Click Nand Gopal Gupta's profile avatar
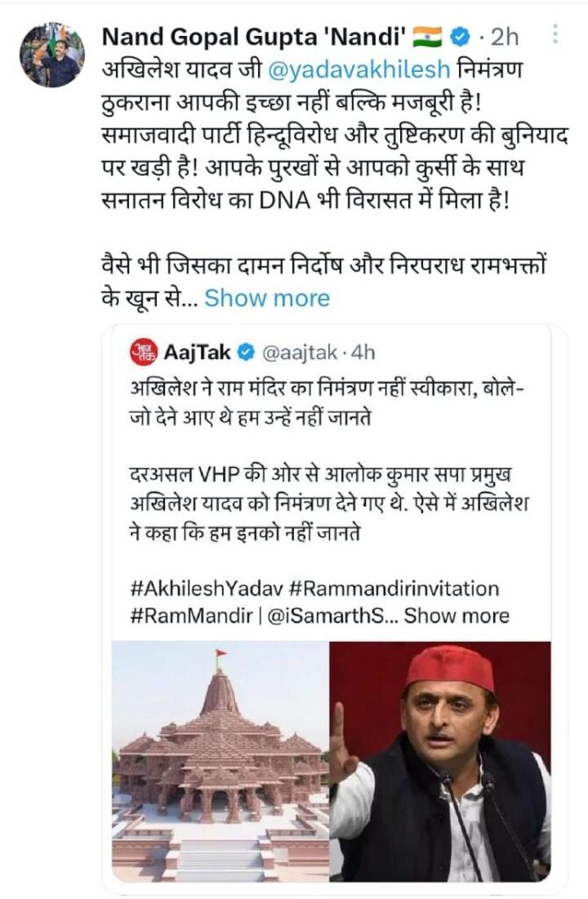The image size is (588, 899). pyautogui.click(x=52, y=55)
